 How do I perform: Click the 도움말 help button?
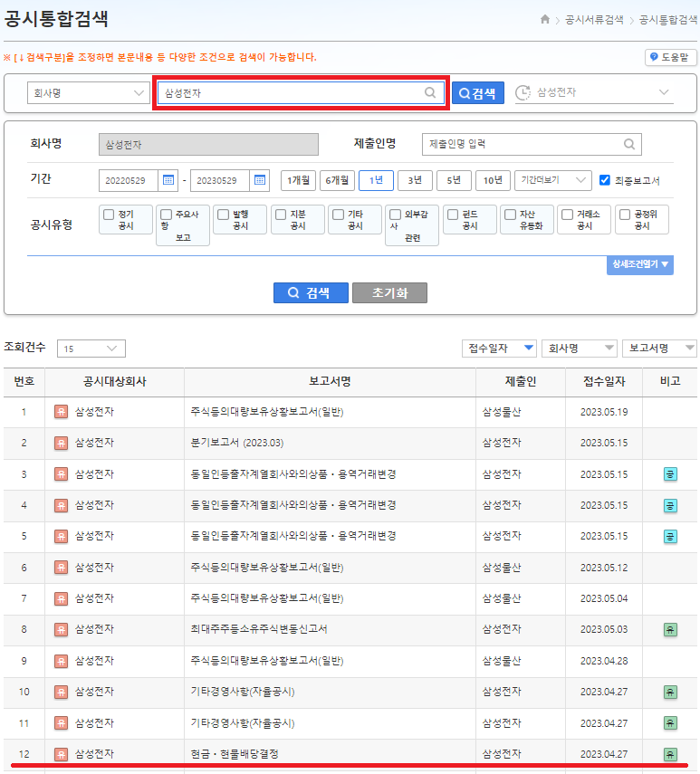(670, 57)
